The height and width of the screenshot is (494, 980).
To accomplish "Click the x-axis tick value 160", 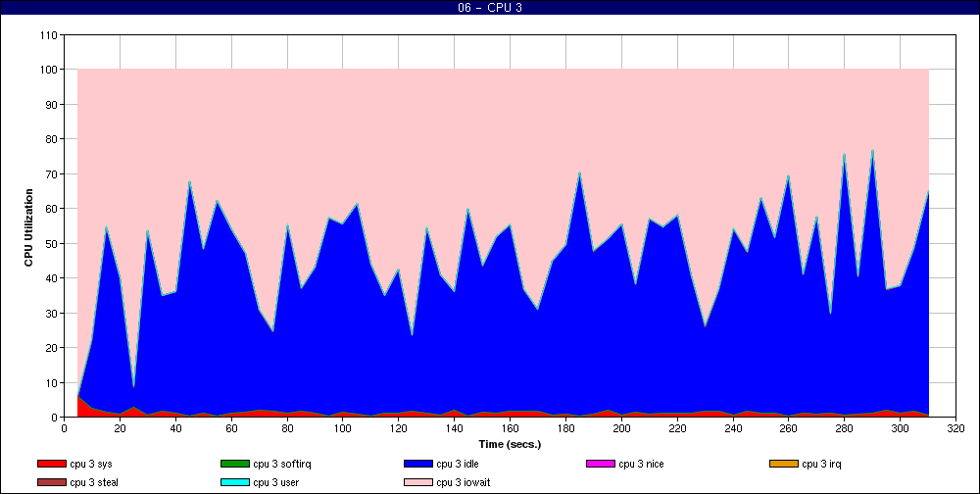I will [510, 428].
